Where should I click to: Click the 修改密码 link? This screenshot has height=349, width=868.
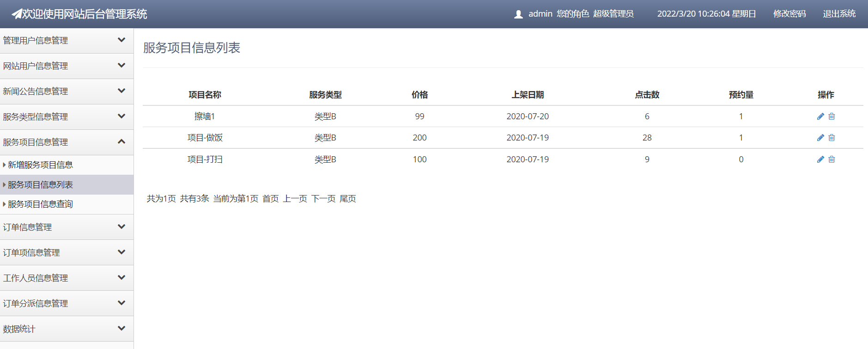(x=789, y=14)
